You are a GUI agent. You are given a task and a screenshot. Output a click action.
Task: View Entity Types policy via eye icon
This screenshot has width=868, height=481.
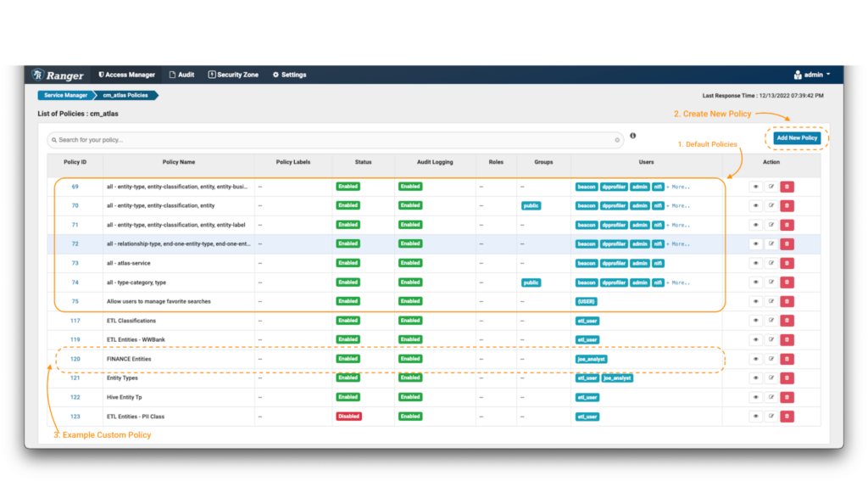755,378
